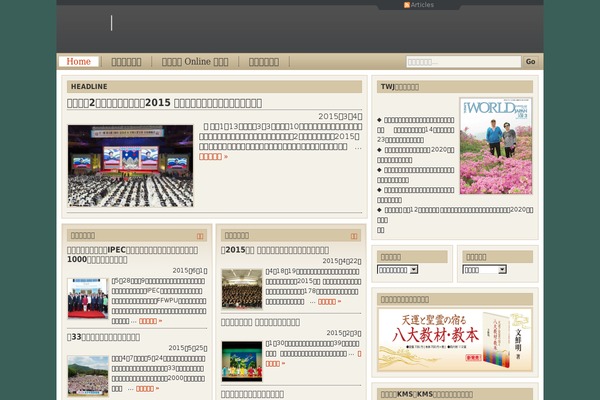This screenshot has width=600, height=400.
Task: Click the red link in middle section header
Action: [354, 236]
